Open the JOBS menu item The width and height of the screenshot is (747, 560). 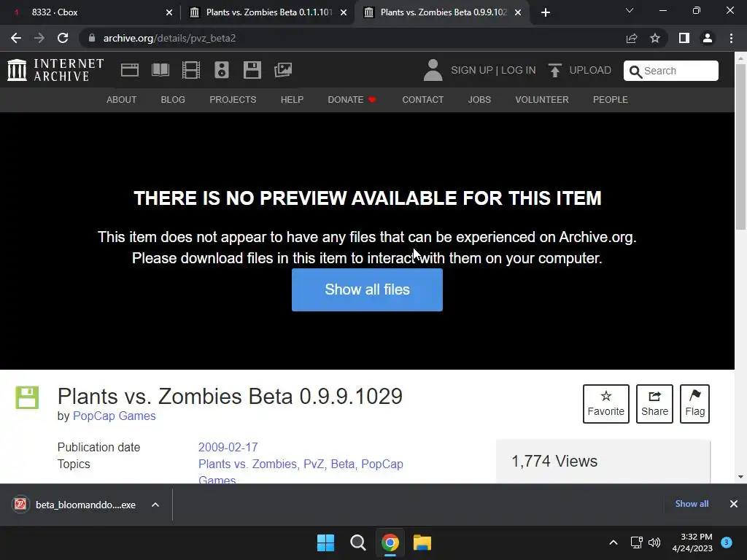(479, 99)
